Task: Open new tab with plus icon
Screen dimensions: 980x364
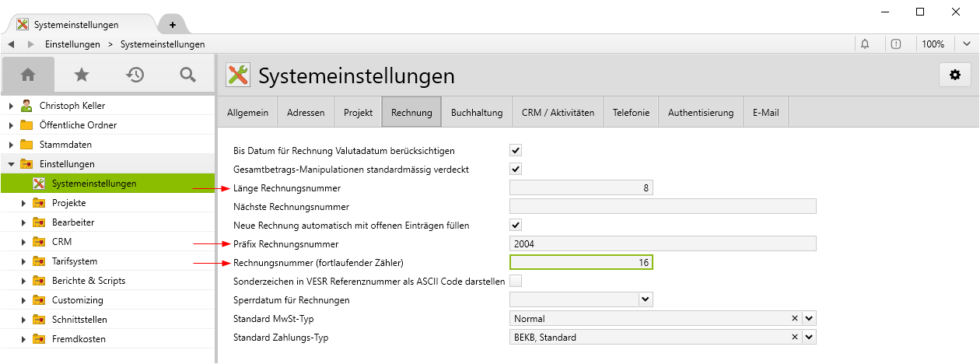Action: 173,24
